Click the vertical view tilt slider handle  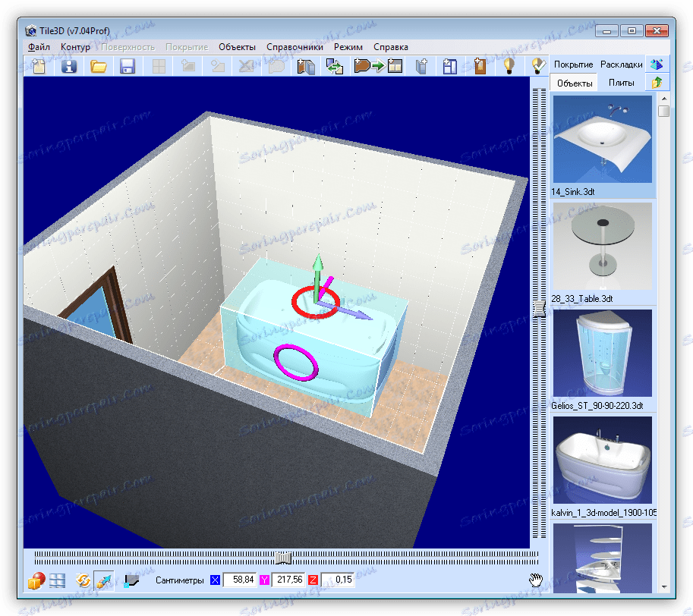(x=539, y=309)
